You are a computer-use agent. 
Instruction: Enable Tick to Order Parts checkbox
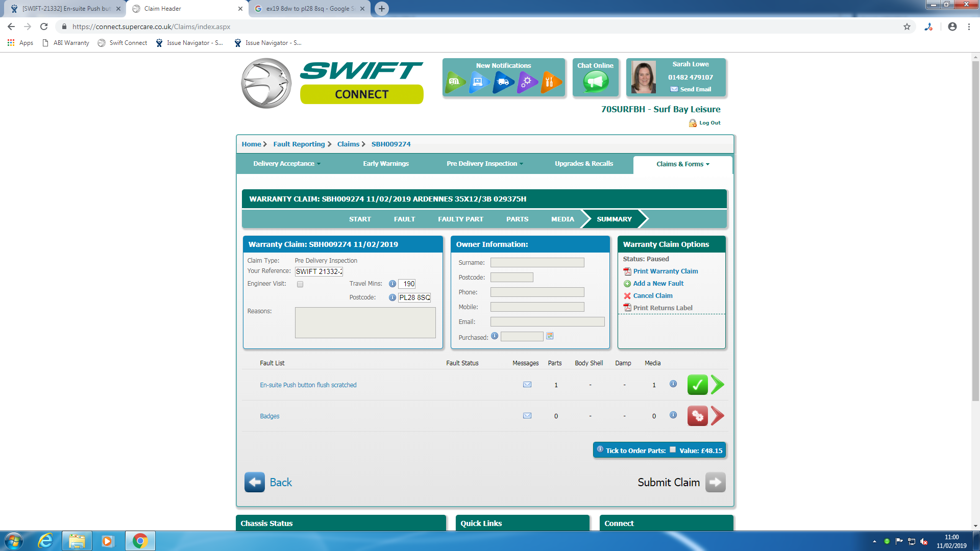(673, 450)
